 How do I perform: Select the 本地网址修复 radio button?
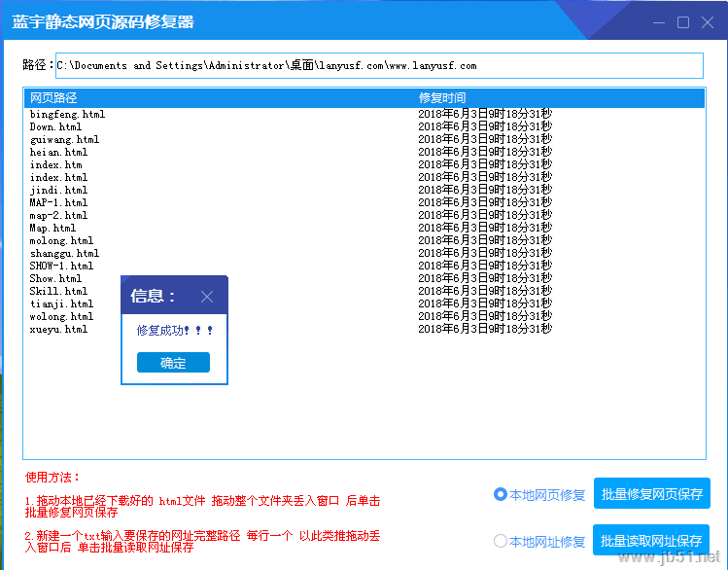tap(501, 541)
